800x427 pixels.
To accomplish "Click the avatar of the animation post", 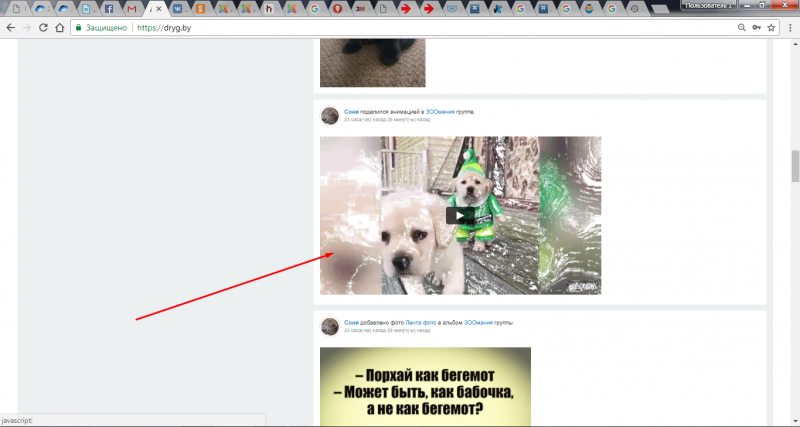I will (x=329, y=116).
